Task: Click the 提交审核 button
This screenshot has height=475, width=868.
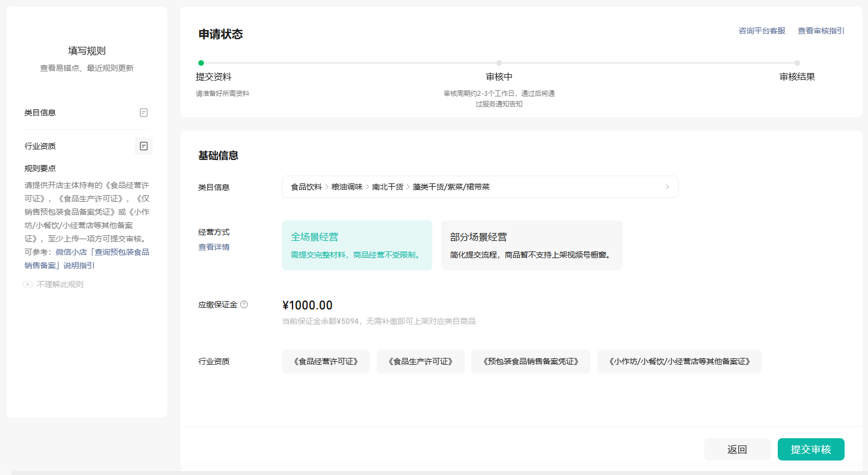Action: pyautogui.click(x=811, y=449)
